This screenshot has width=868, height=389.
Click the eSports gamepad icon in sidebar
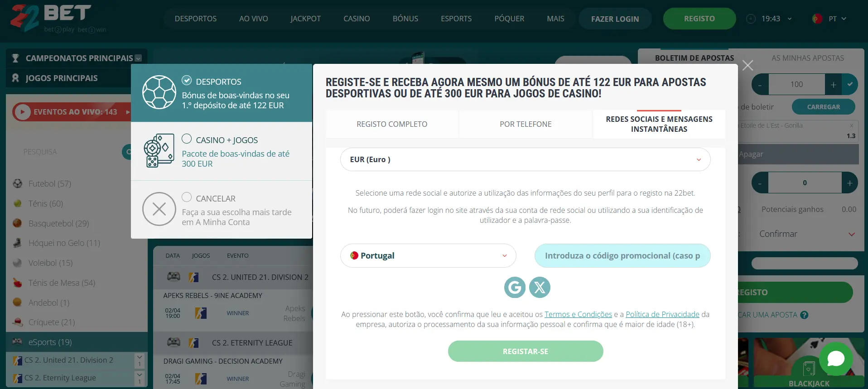tap(18, 342)
